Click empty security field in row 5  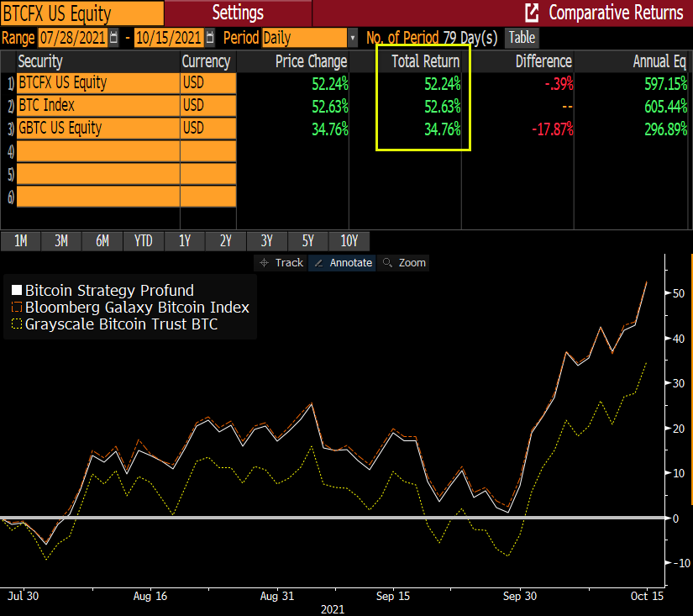pyautogui.click(x=98, y=174)
